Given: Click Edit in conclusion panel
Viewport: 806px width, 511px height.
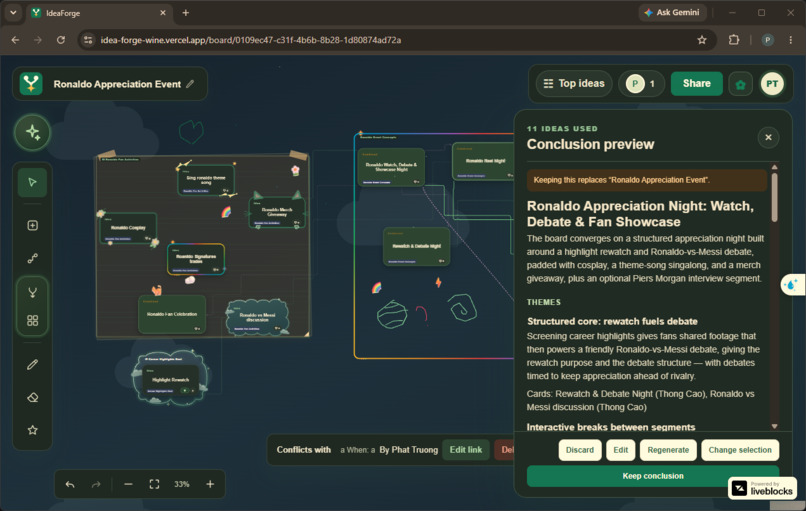Looking at the screenshot, I should tap(620, 450).
